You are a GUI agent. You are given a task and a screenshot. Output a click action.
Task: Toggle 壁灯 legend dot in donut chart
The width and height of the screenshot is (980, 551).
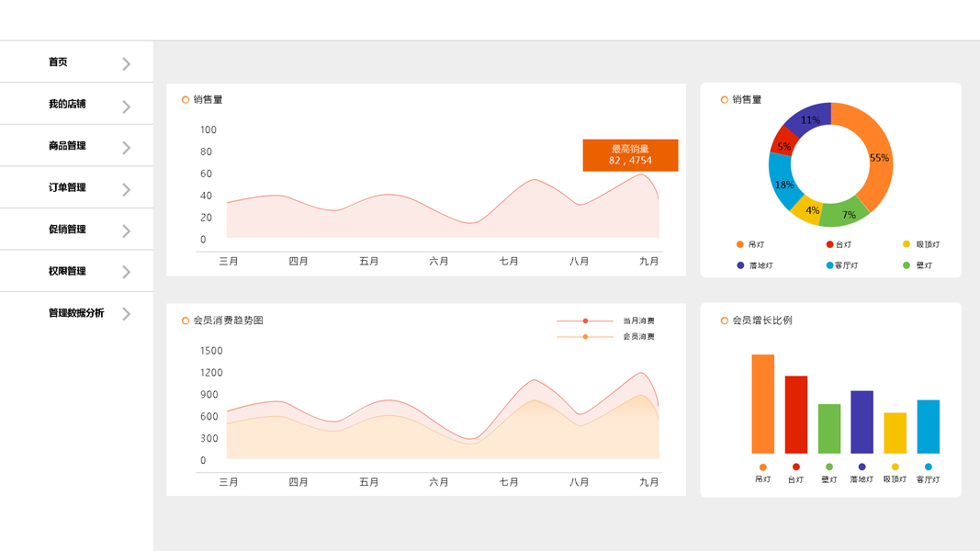coord(907,265)
